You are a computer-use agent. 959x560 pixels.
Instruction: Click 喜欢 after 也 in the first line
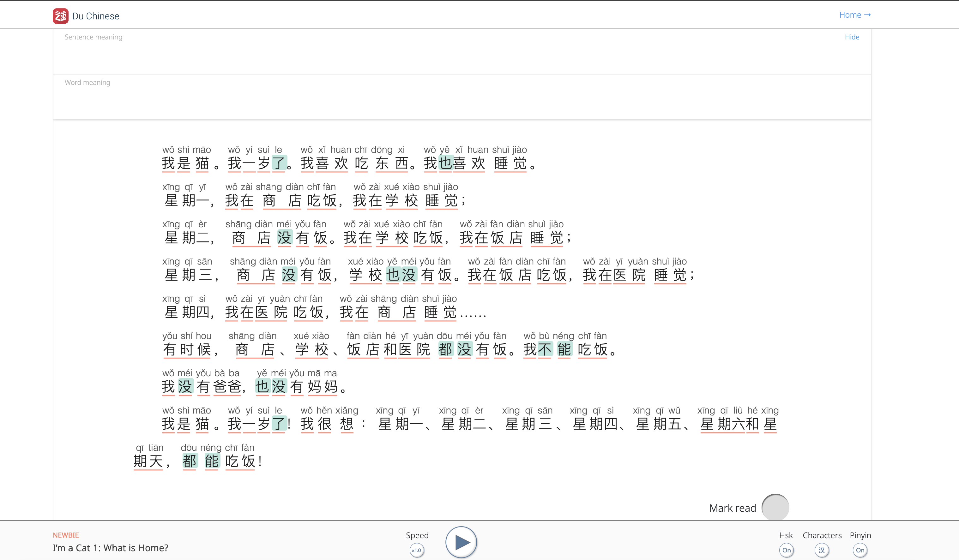[469, 163]
